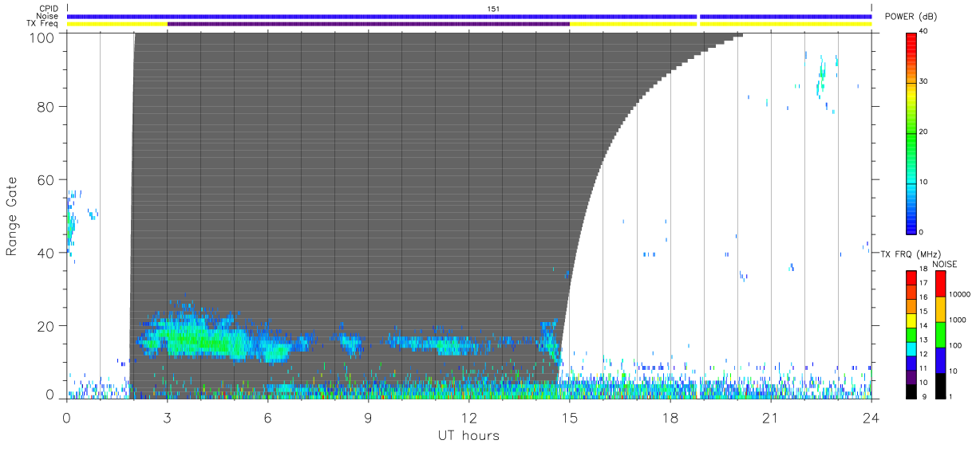Viewport: 980px width, 452px height.
Task: Select the 21 tick on UT hours axis
Action: [x=771, y=418]
